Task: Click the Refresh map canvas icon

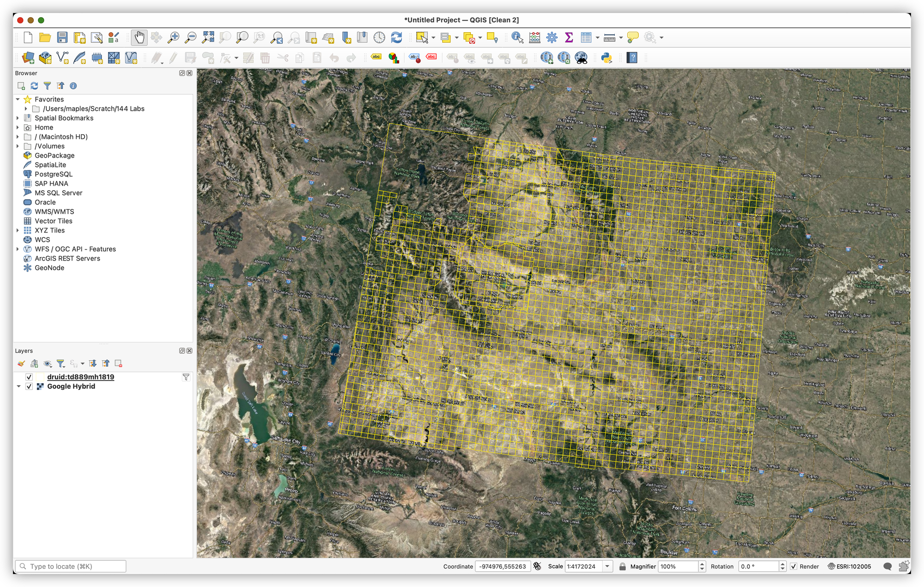Action: pyautogui.click(x=397, y=37)
